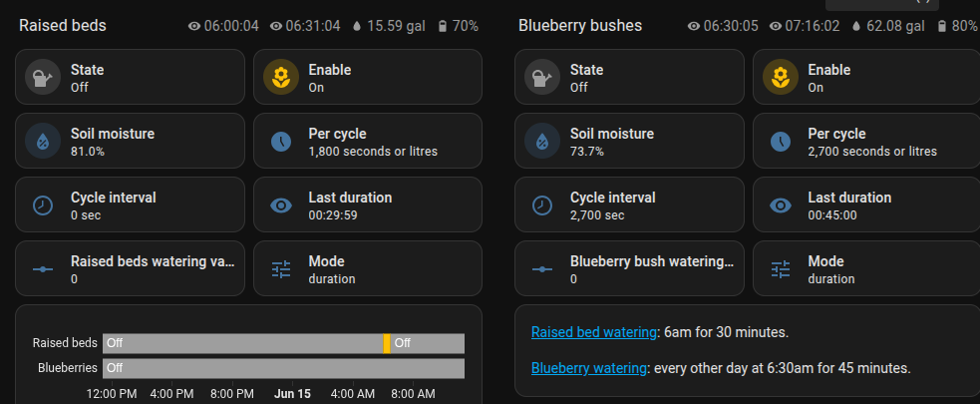The width and height of the screenshot is (980, 404).
Task: Click the Raised beds Last duration eye icon
Action: (281, 205)
